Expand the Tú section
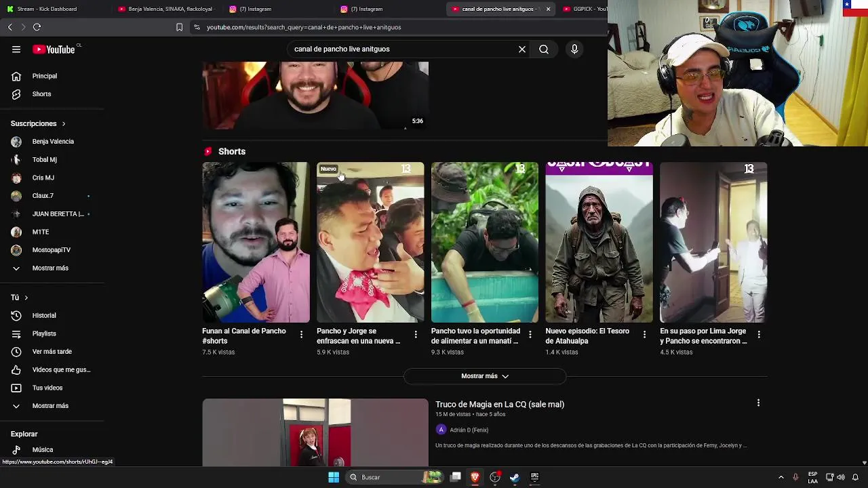868x488 pixels. [x=20, y=298]
